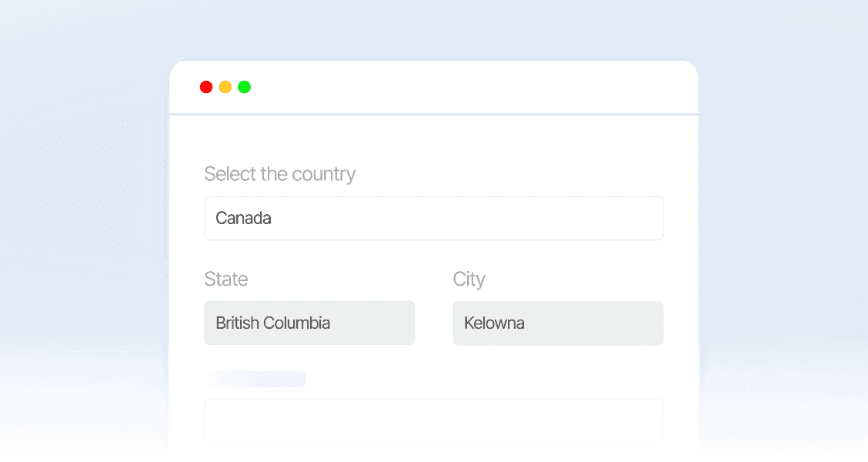
Task: Click the "Kelowna" text in the City field
Action: (x=495, y=323)
